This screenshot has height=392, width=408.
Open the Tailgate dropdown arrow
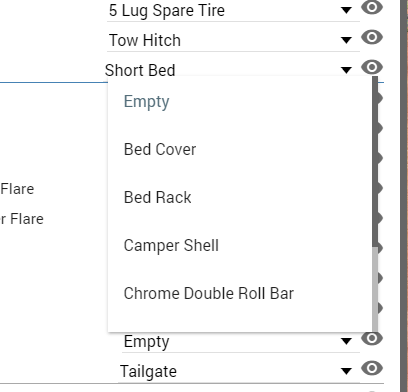click(x=346, y=371)
